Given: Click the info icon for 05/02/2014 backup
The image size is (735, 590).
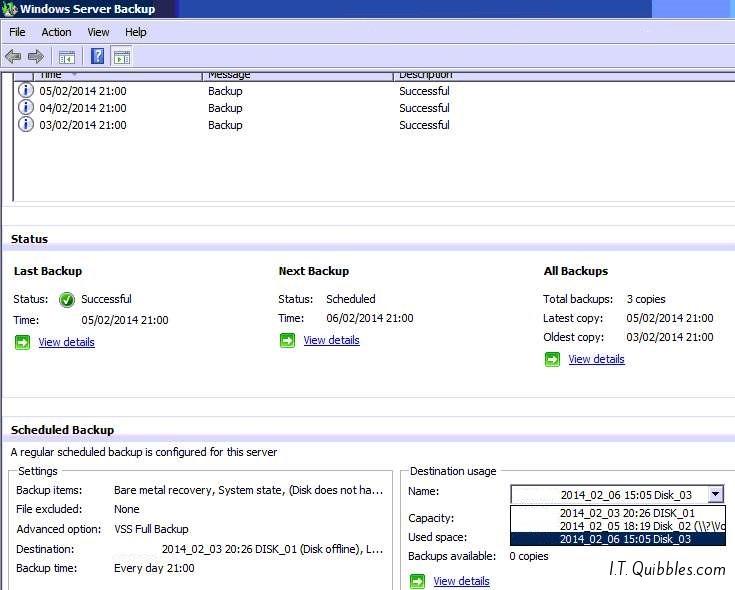Looking at the screenshot, I should tap(26, 90).
